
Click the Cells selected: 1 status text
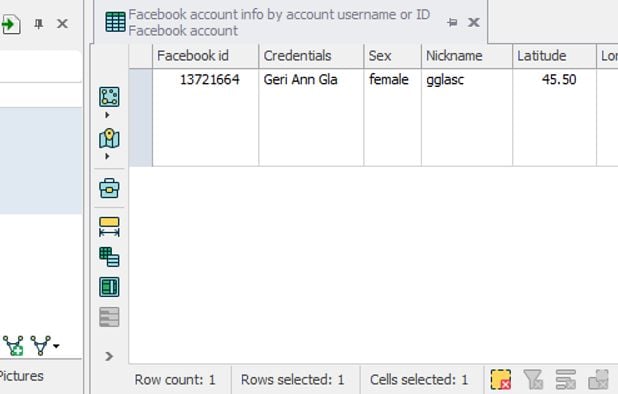click(419, 379)
